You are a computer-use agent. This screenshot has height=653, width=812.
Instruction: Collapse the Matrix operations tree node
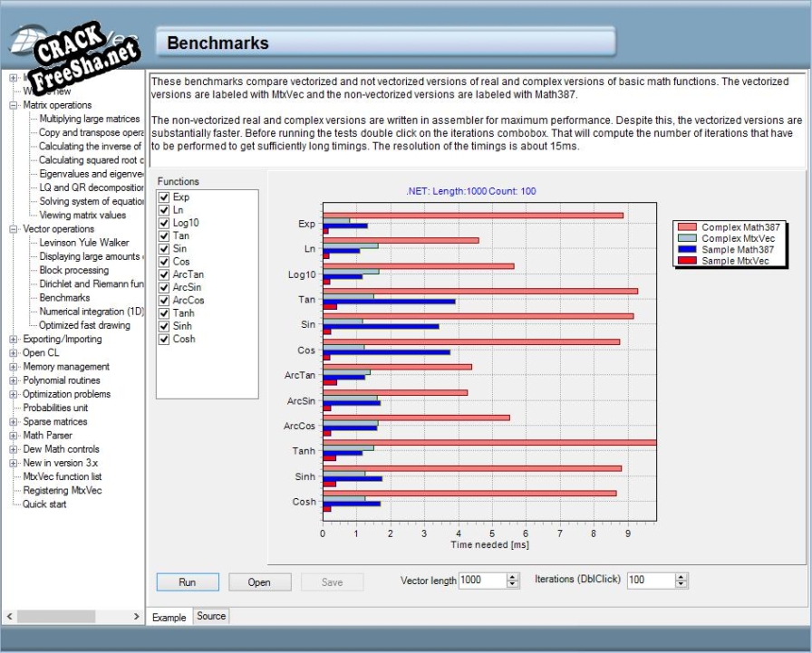click(14, 105)
